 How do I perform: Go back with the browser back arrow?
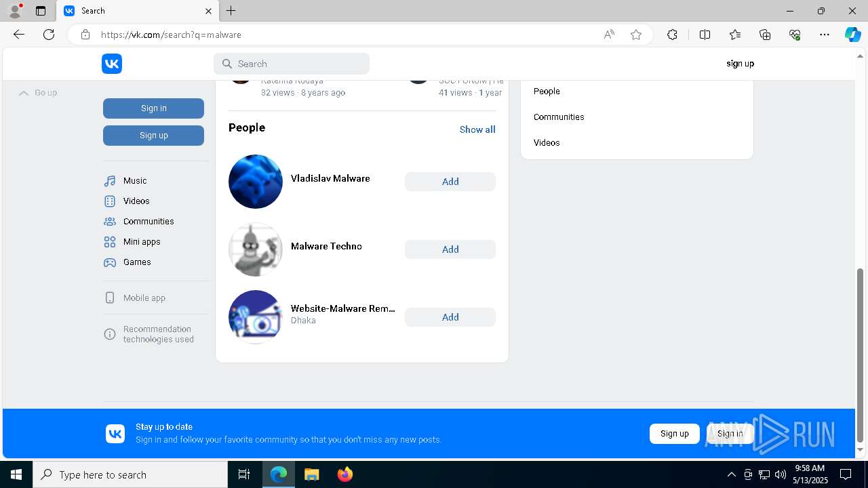(19, 35)
